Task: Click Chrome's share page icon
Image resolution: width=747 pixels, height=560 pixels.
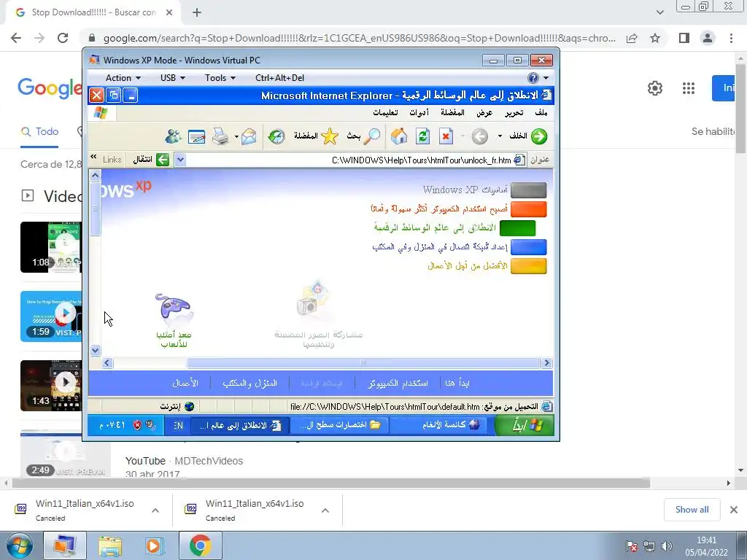Action: pyautogui.click(x=632, y=38)
